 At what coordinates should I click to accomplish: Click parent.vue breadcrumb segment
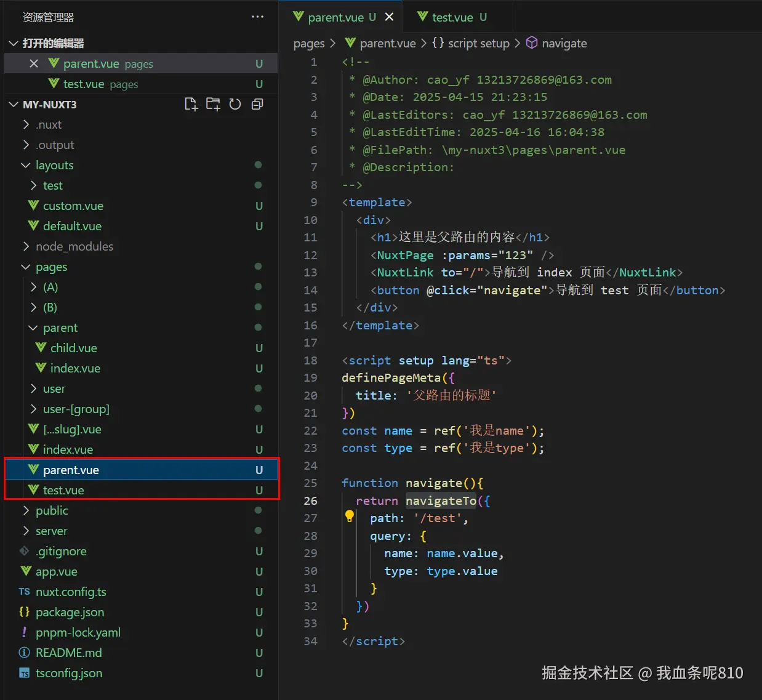click(388, 43)
